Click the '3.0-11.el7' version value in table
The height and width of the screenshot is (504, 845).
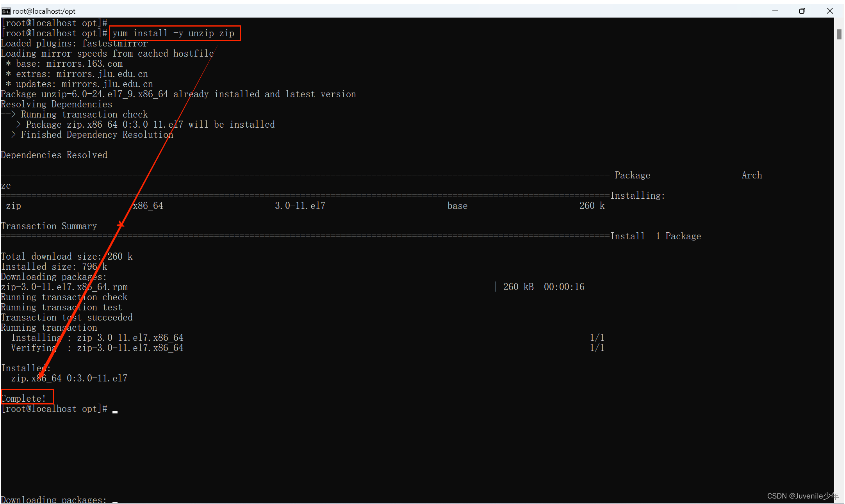tap(300, 206)
